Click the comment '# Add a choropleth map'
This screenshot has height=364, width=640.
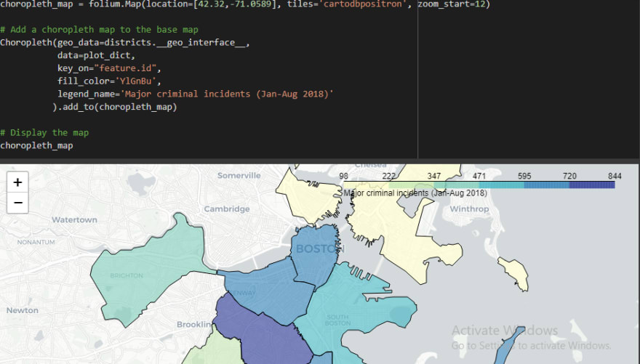click(99, 29)
